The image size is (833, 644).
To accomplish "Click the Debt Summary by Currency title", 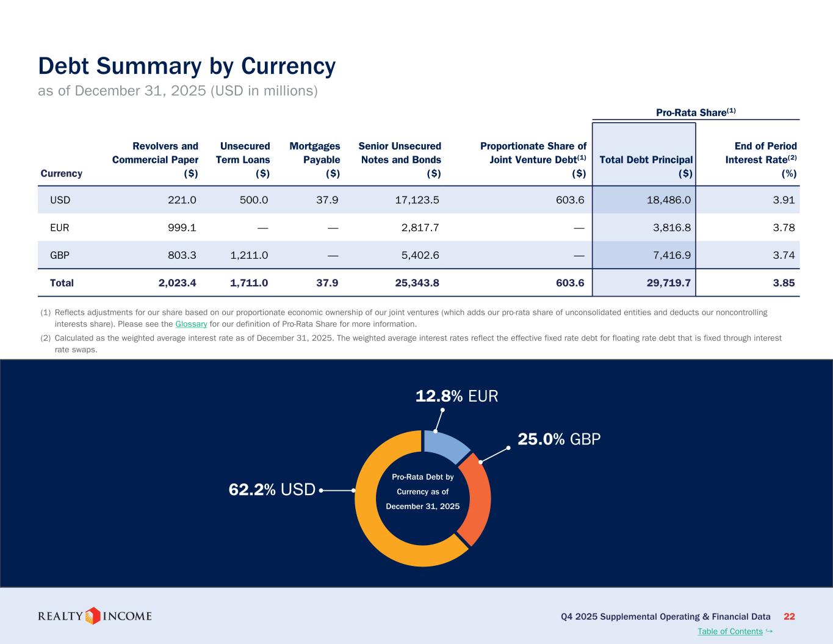I will point(187,66).
